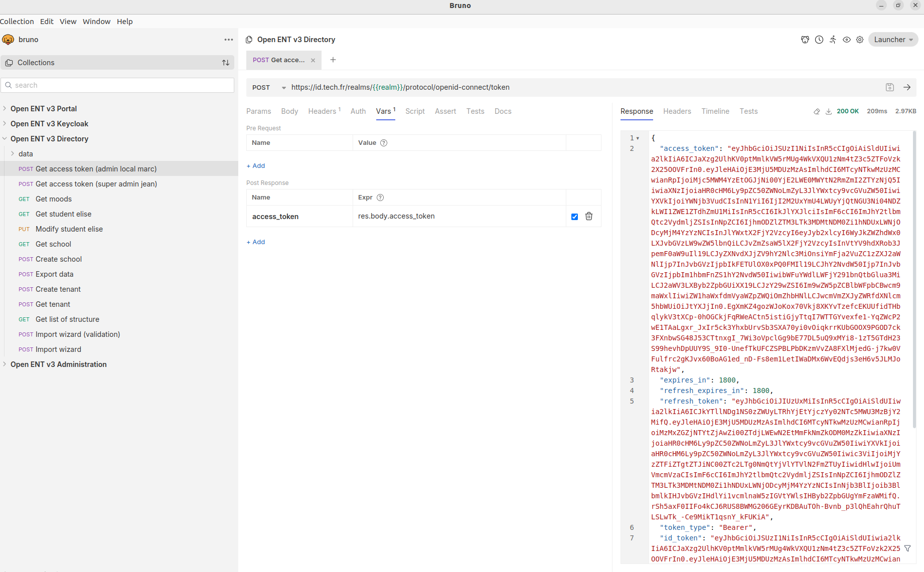Fold the JSON response at line 1
The height and width of the screenshot is (572, 924).
click(x=638, y=138)
